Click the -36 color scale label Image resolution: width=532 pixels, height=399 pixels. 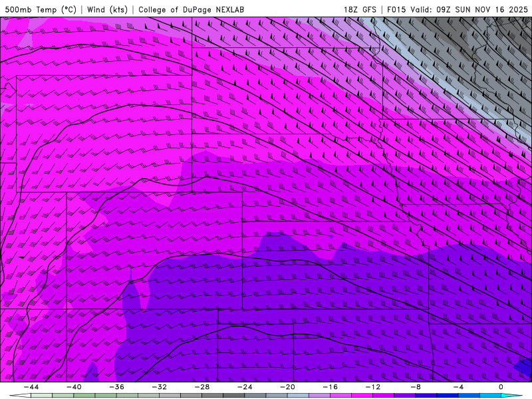pos(117,387)
